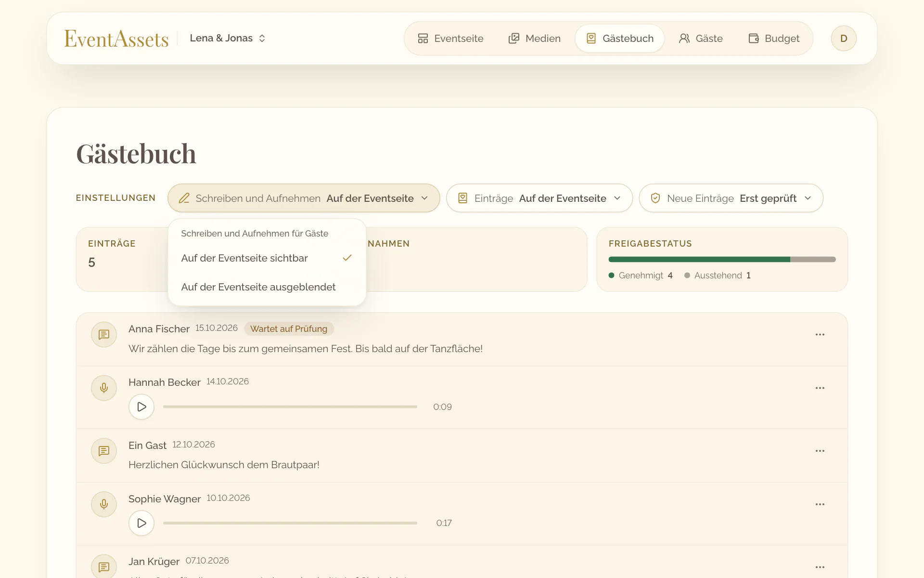This screenshot has width=924, height=578.
Task: Click the shield icon in Neue Einträge
Action: (655, 198)
